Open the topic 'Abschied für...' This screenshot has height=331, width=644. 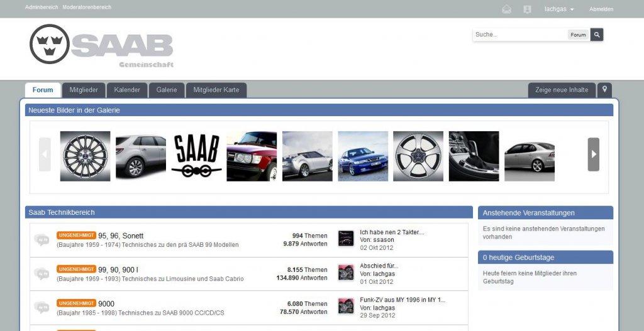pyautogui.click(x=379, y=266)
